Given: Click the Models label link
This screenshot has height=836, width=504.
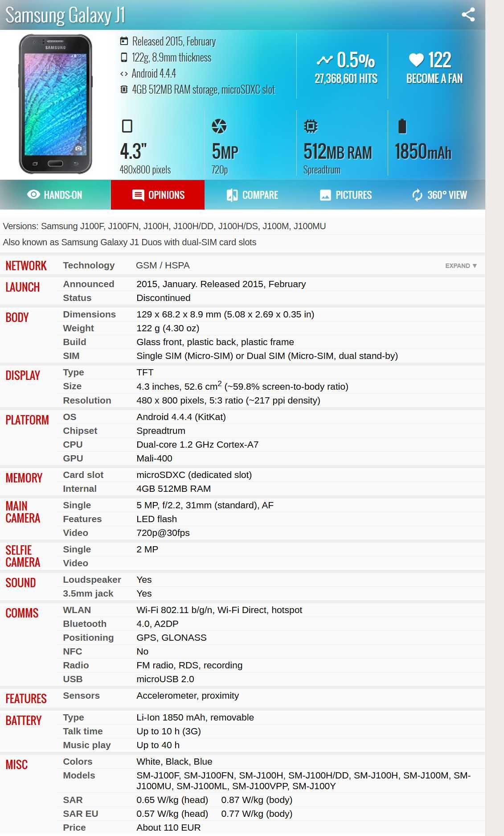Looking at the screenshot, I should 79,775.
